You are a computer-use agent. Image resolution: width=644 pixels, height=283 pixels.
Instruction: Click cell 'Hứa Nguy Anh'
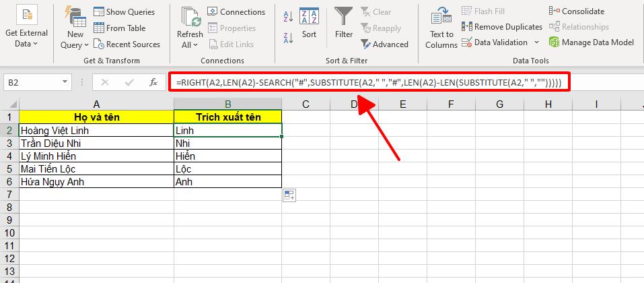point(96,181)
